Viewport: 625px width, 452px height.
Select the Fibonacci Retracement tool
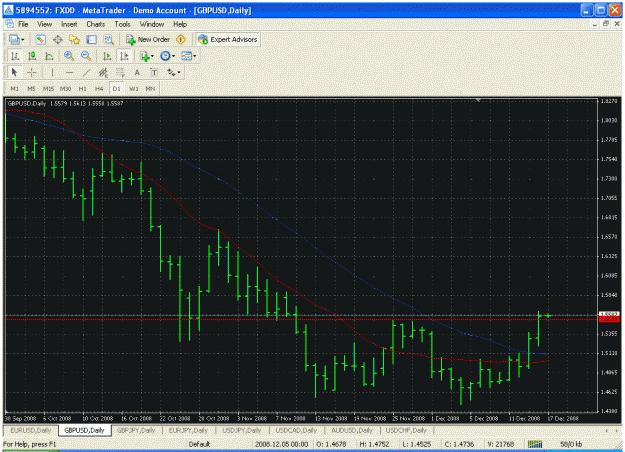point(120,73)
